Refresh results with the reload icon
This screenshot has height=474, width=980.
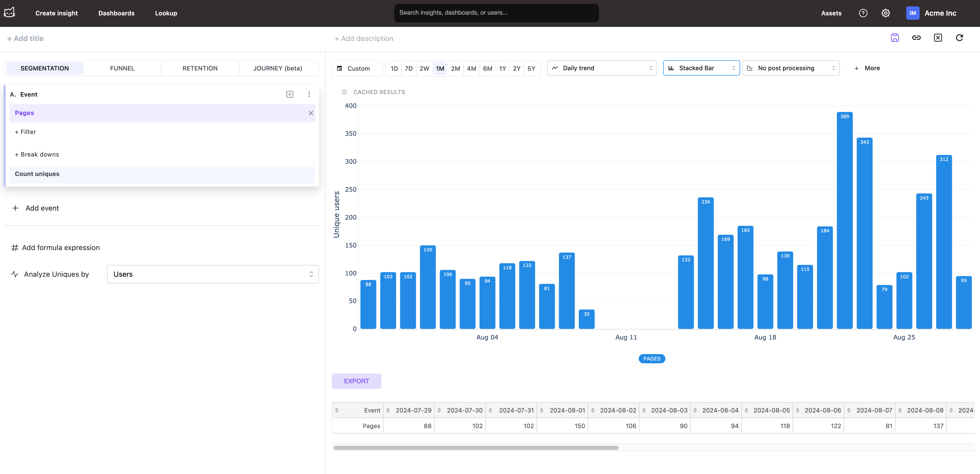pyautogui.click(x=960, y=38)
